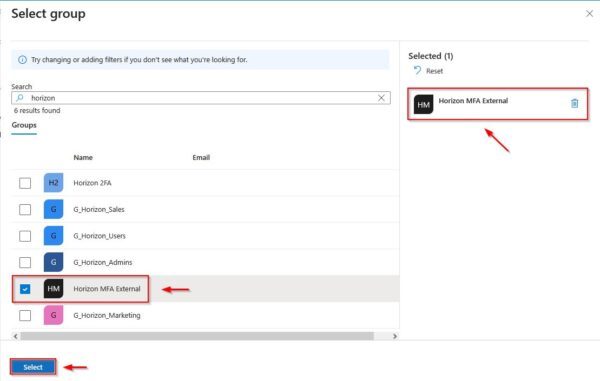Close the Select group panel
600x381 pixels.
point(589,14)
